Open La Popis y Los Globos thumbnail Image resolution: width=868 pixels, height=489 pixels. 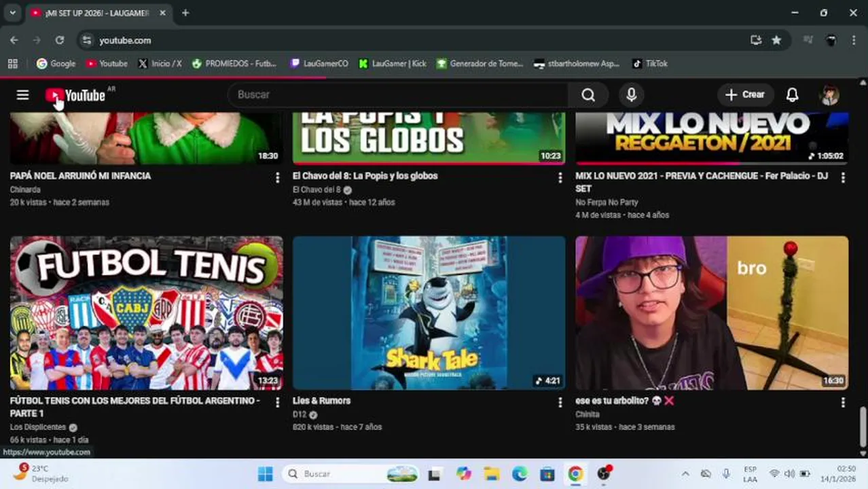(x=429, y=138)
